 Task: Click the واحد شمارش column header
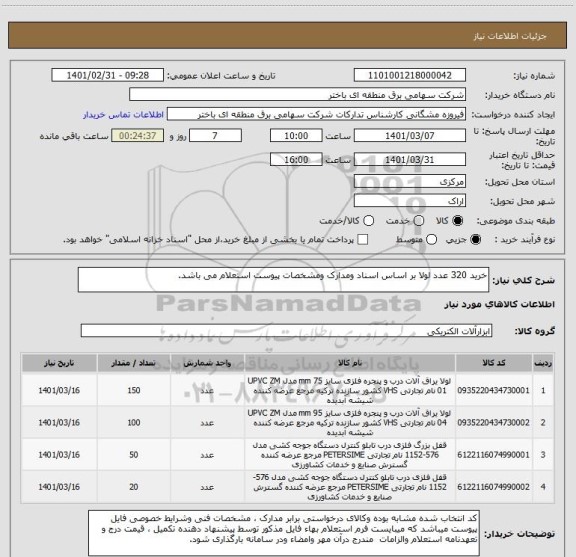[x=207, y=363]
